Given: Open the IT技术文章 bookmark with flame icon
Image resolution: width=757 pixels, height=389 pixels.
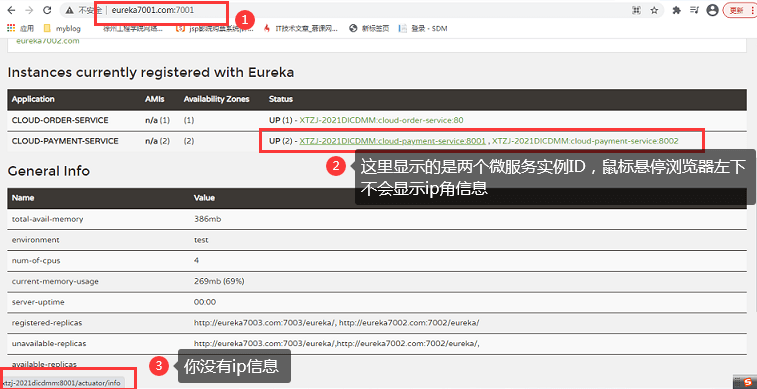Looking at the screenshot, I should click(x=300, y=28).
